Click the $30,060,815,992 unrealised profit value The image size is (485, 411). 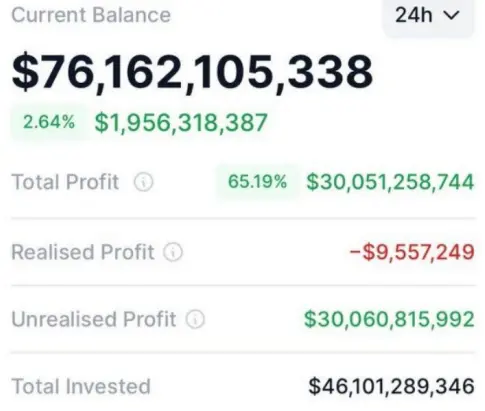389,319
